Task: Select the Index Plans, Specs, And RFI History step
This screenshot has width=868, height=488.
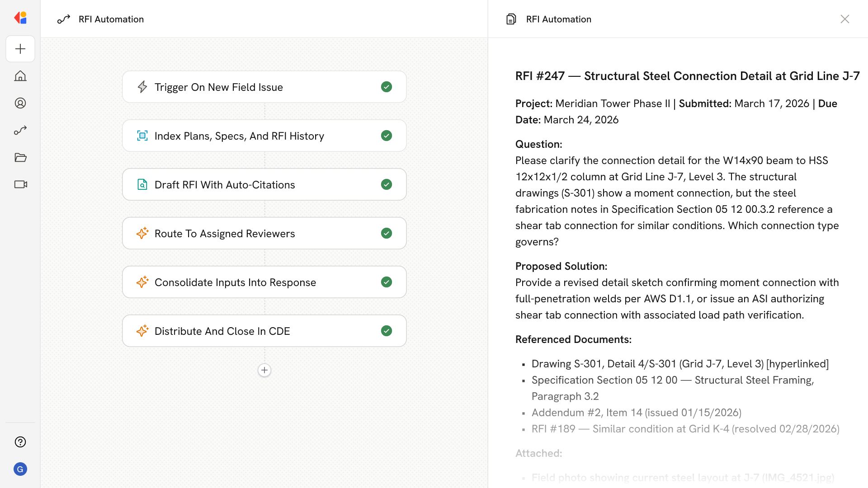Action: click(264, 136)
